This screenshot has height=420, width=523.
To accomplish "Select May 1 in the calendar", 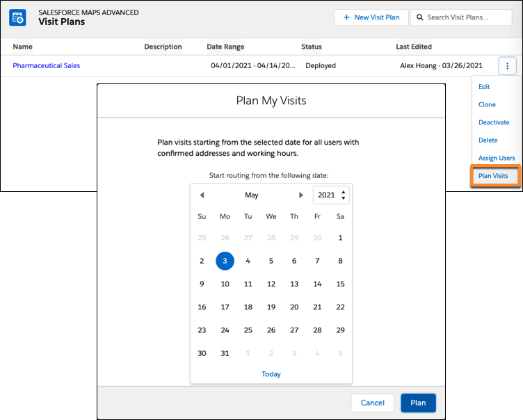I will (x=340, y=238).
